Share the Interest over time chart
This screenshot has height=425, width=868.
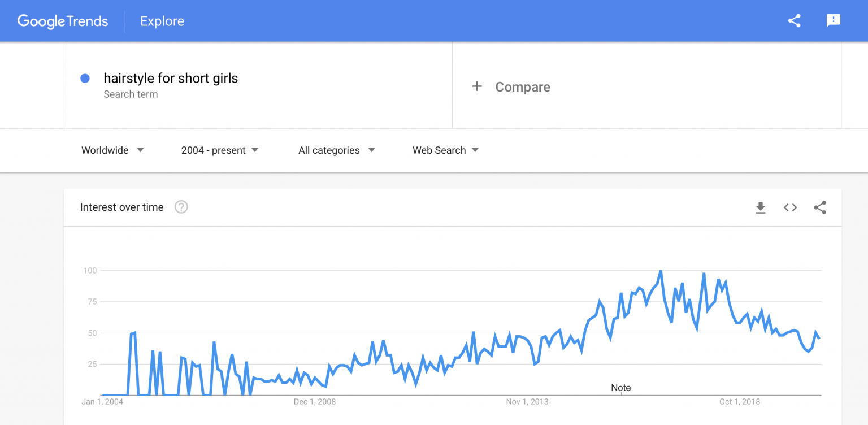click(820, 207)
